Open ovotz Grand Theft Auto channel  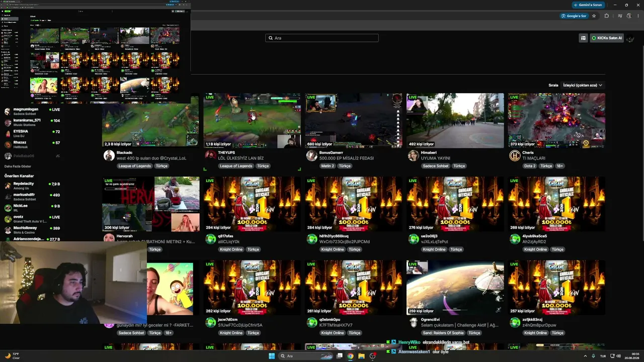click(32, 219)
